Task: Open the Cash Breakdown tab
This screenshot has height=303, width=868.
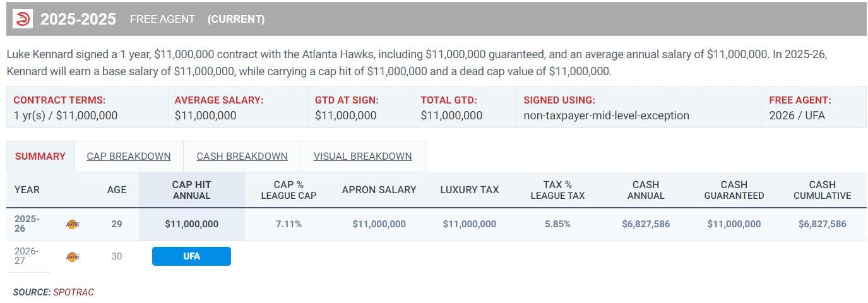Action: click(242, 157)
